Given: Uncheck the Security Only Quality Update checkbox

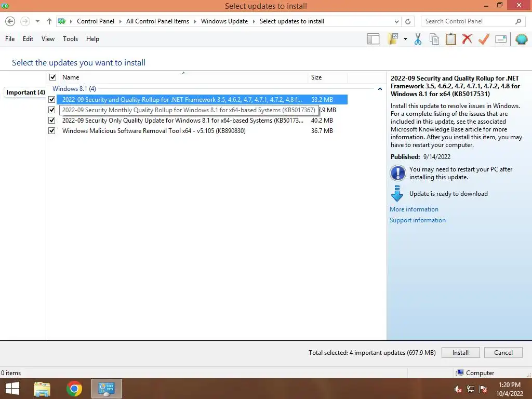Looking at the screenshot, I should point(51,121).
